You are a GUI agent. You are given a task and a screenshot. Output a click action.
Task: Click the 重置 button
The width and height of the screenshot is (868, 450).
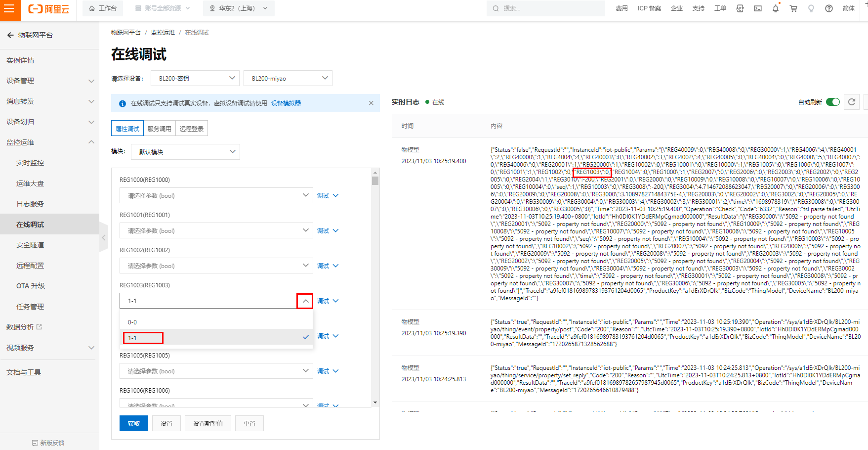[x=249, y=423]
